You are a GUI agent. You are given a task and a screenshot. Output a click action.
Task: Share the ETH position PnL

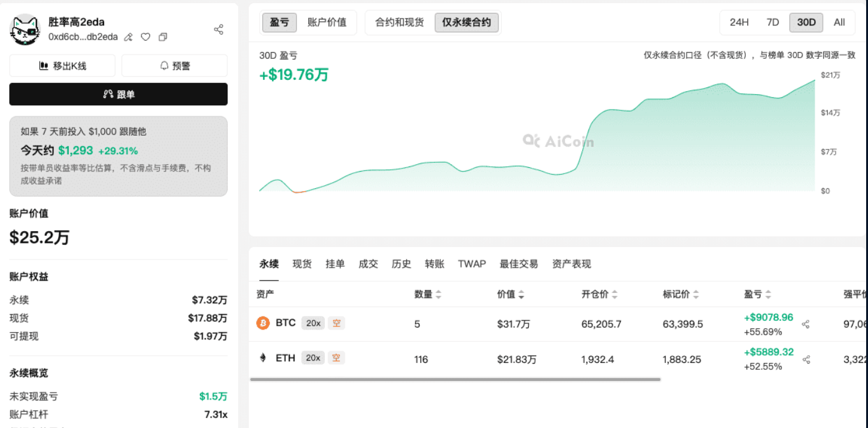pyautogui.click(x=806, y=359)
